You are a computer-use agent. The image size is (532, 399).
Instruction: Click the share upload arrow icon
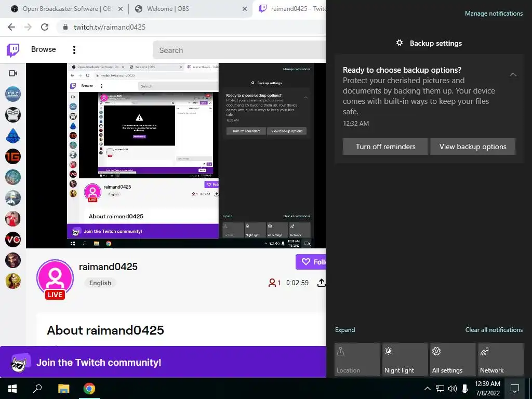click(x=321, y=283)
